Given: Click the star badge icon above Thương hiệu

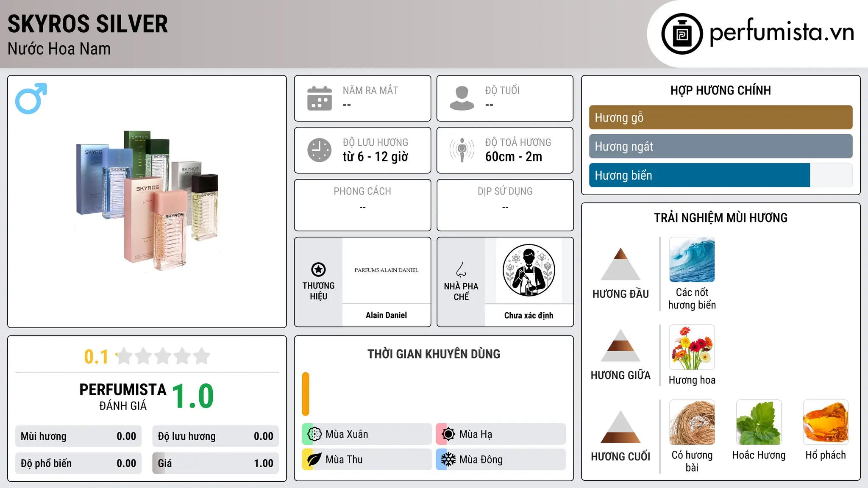Looking at the screenshot, I should pyautogui.click(x=318, y=269).
